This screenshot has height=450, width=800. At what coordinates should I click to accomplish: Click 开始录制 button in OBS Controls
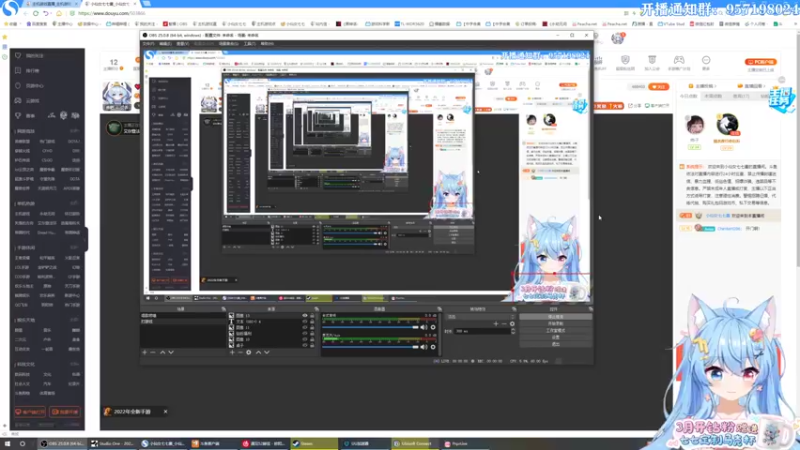tap(556, 323)
